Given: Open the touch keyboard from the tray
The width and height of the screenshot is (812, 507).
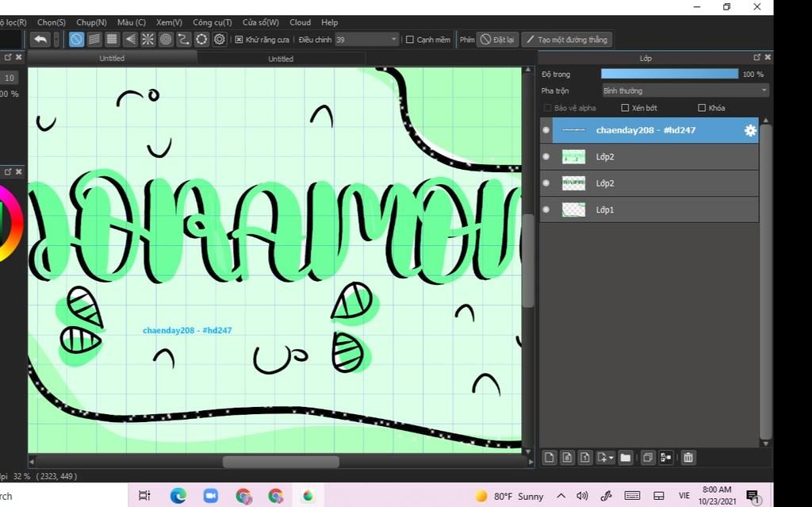Looking at the screenshot, I should (x=632, y=496).
